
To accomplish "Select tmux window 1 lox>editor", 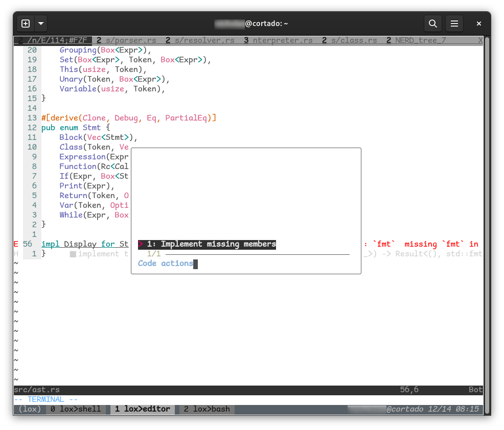I will [143, 409].
